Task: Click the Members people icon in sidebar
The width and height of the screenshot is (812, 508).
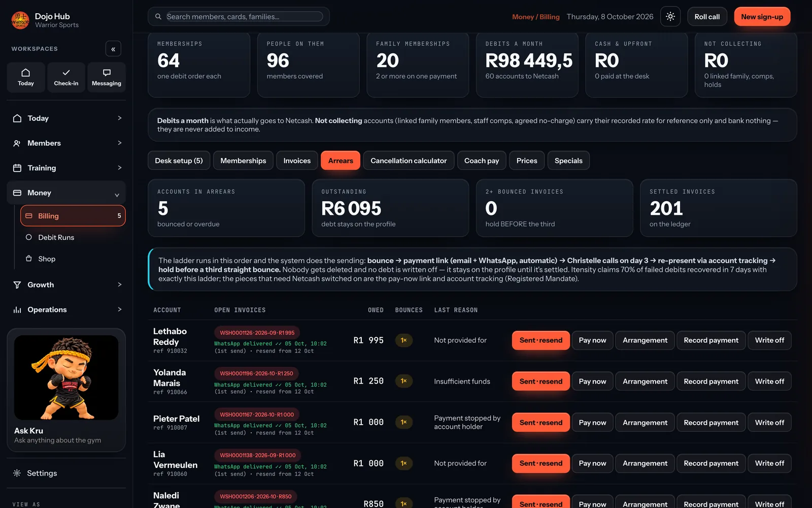Action: click(17, 143)
